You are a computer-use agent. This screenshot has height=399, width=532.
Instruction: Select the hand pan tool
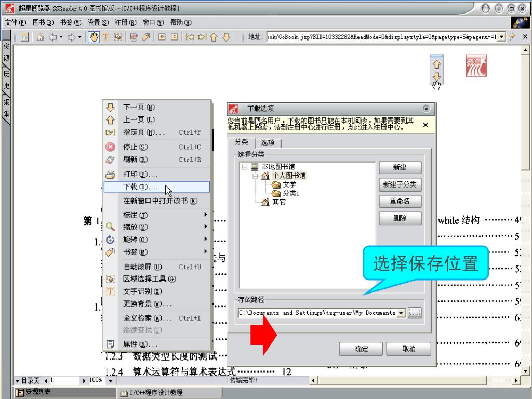pyautogui.click(x=94, y=37)
